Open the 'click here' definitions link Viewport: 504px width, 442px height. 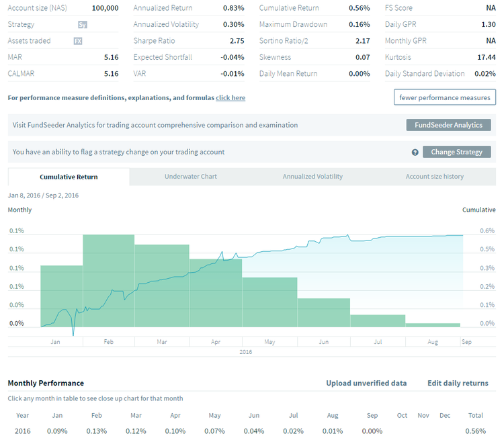click(x=230, y=98)
